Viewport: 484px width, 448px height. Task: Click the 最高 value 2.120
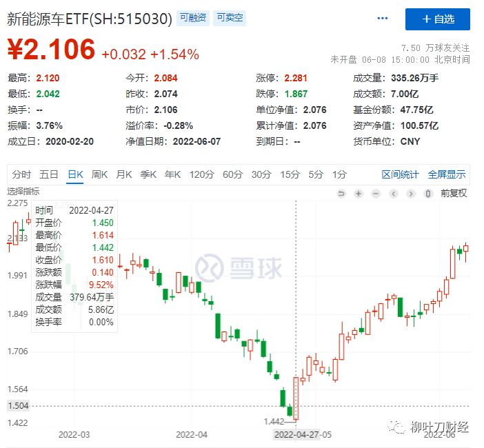click(x=48, y=78)
